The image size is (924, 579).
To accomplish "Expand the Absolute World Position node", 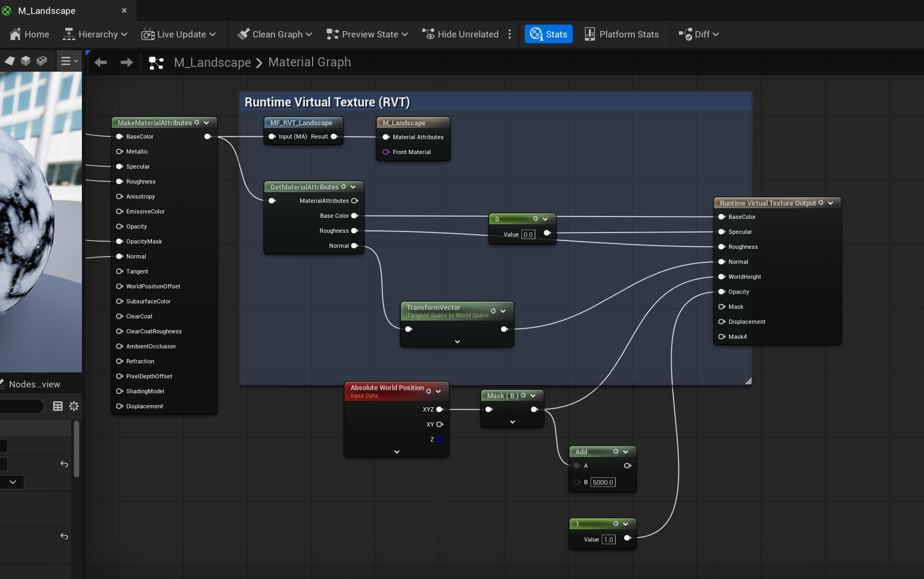I will click(x=396, y=452).
